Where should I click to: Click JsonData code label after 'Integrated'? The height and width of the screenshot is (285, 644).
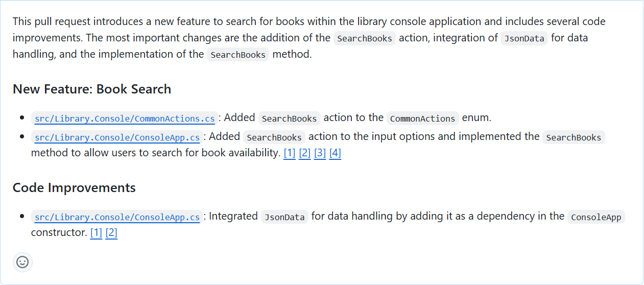click(x=284, y=217)
